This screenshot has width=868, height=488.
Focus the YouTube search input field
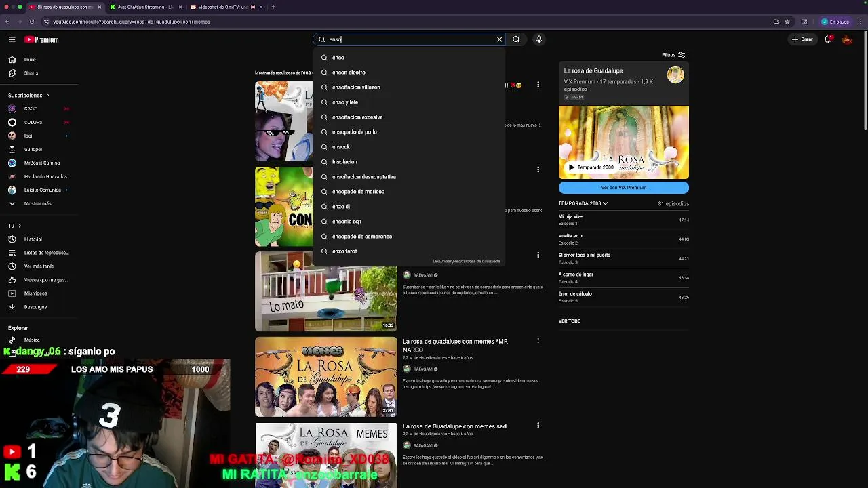pyautogui.click(x=410, y=39)
